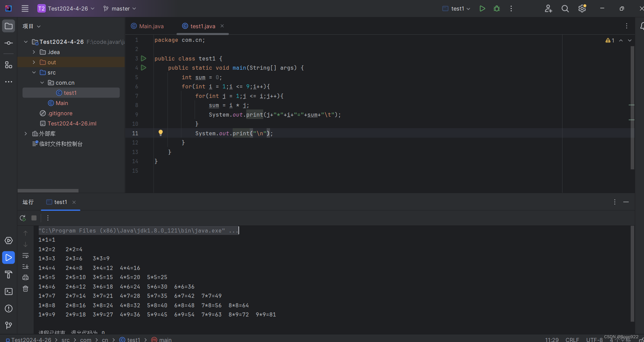Rerun test1 in Run panel
The height and width of the screenshot is (342, 644).
[23, 218]
